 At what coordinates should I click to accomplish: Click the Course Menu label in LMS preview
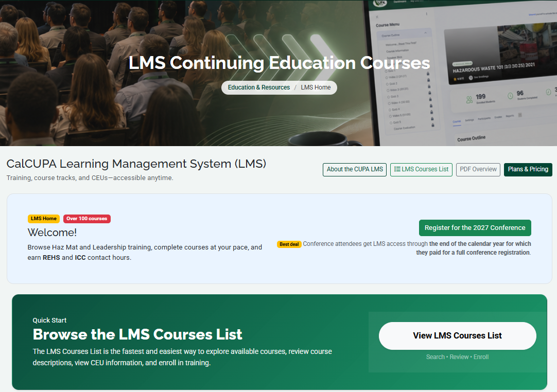coord(388,25)
